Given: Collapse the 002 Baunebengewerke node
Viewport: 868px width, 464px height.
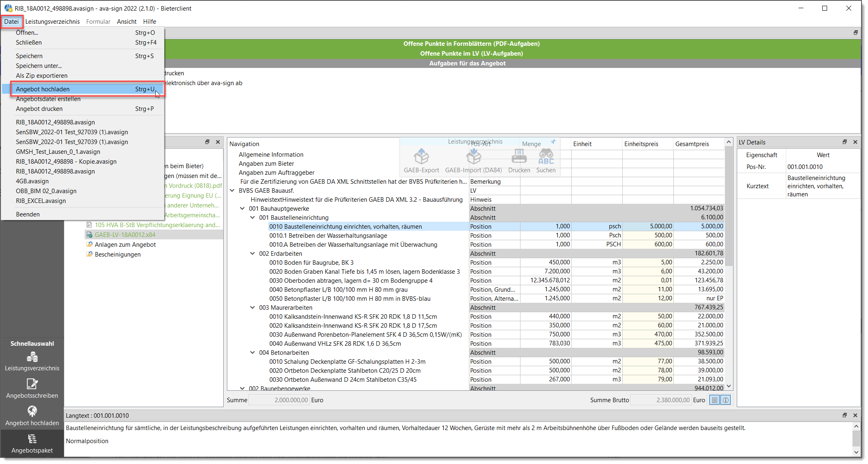Looking at the screenshot, I should coord(242,388).
